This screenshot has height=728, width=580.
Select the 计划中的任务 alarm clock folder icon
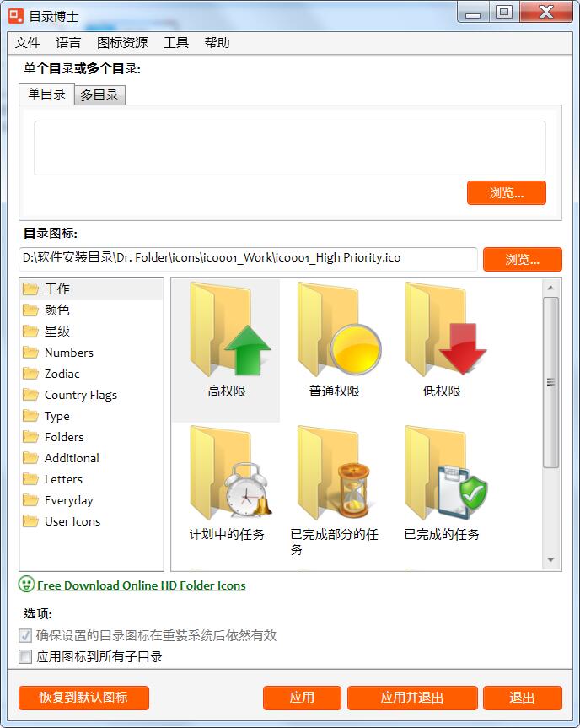tap(231, 472)
